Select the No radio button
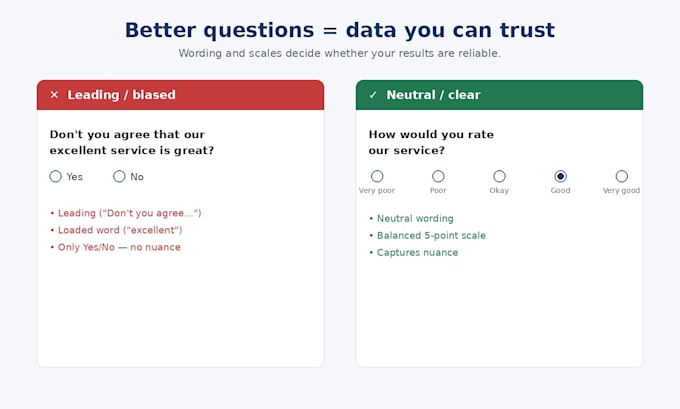Viewport: 680px width, 409px height. point(119,176)
